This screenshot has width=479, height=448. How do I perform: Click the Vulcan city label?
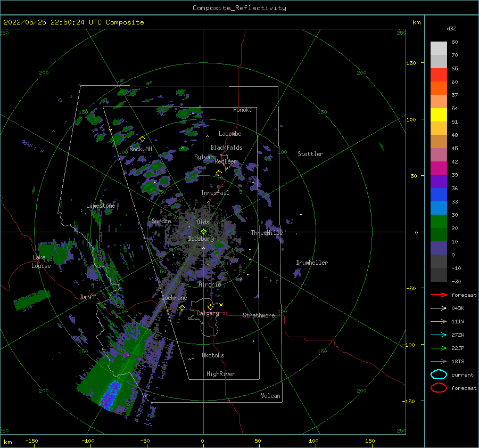tap(270, 396)
